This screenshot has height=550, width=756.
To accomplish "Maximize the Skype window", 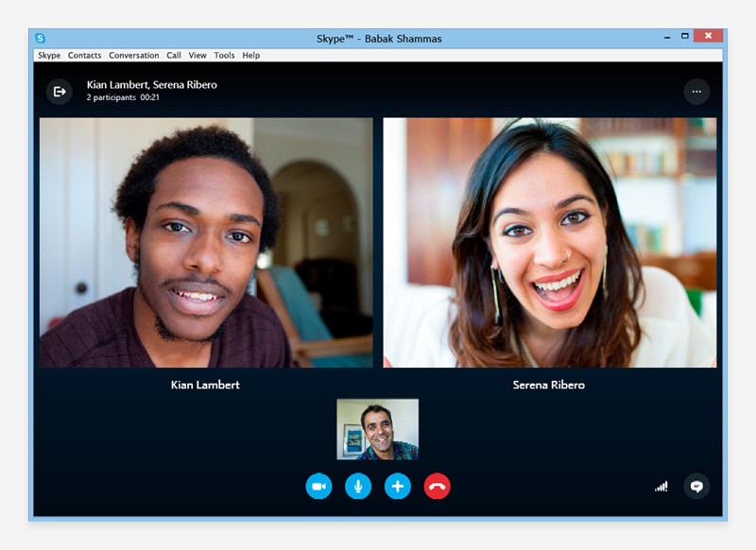I will [x=684, y=36].
